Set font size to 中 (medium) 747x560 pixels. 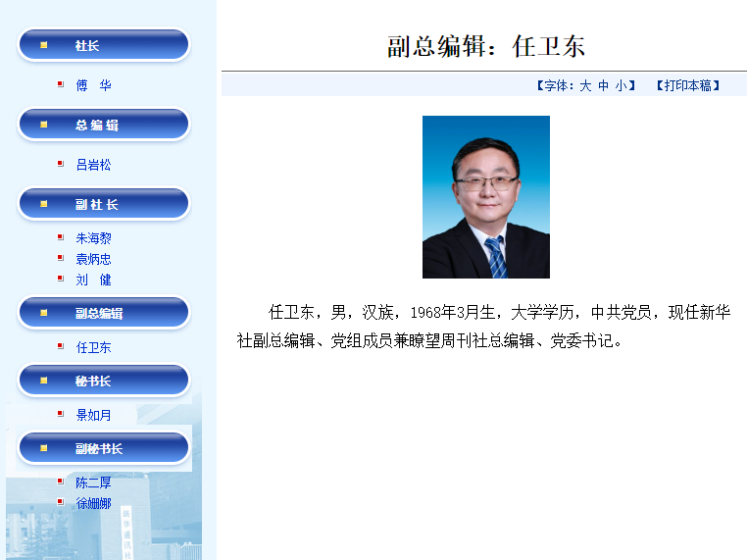coord(603,85)
